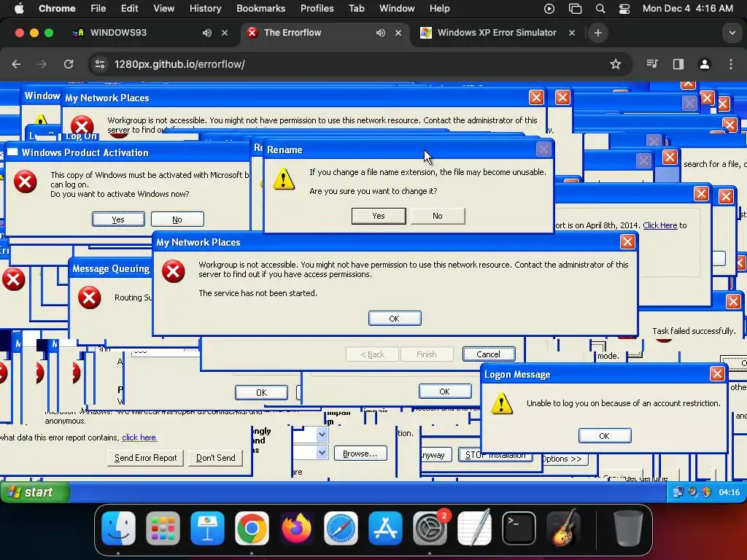The width and height of the screenshot is (747, 560).
Task: Click OK in Logon Message dialog
Action: pos(605,436)
